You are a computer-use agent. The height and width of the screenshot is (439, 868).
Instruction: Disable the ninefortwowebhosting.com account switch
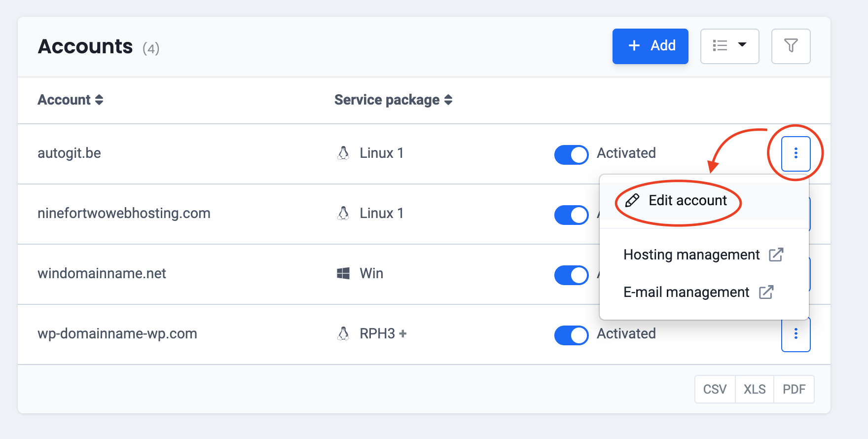pos(571,215)
